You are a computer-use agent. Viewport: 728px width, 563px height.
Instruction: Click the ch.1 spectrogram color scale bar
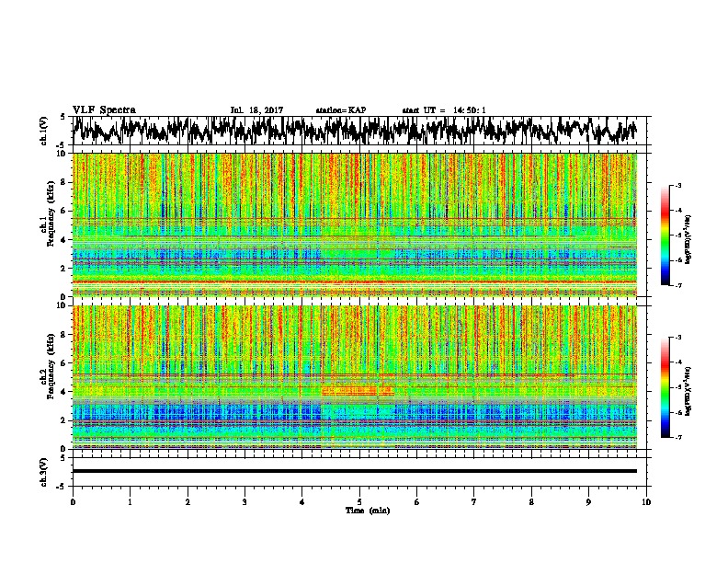click(x=665, y=236)
